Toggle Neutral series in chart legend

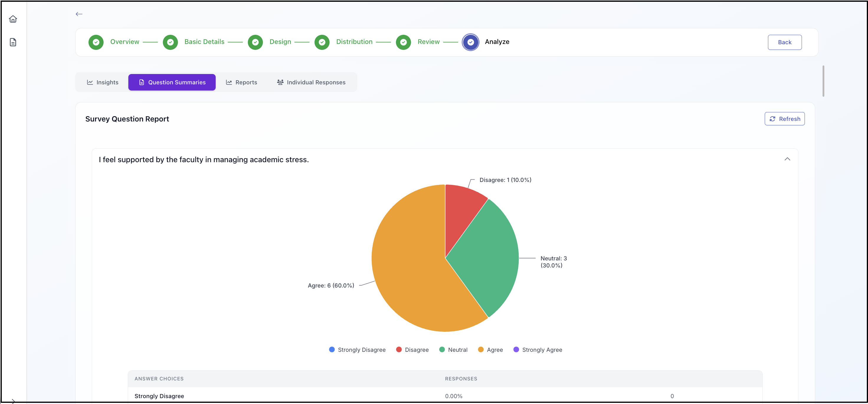click(453, 350)
